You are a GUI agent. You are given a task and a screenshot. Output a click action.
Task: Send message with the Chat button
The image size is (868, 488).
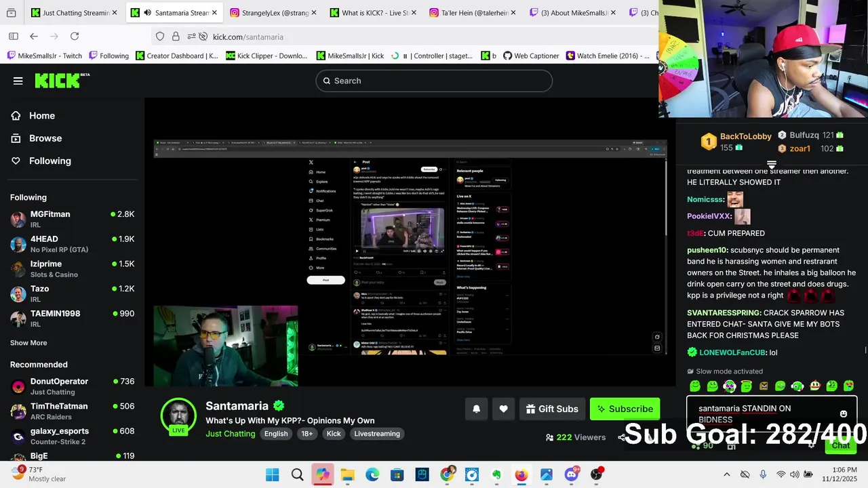coord(841,445)
